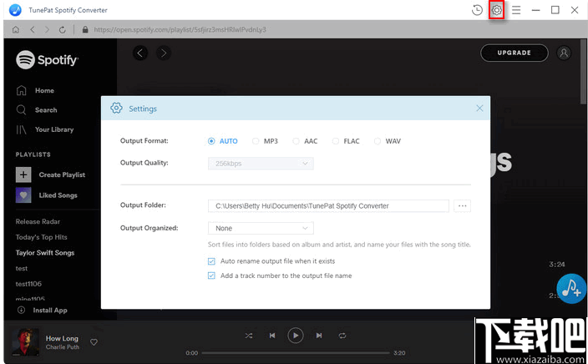Click the blue add-music floating button
Image resolution: width=588 pixels, height=364 pixels.
[x=571, y=288]
